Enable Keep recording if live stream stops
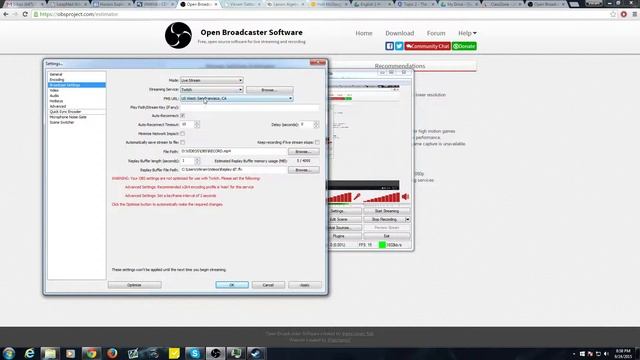 [317, 142]
